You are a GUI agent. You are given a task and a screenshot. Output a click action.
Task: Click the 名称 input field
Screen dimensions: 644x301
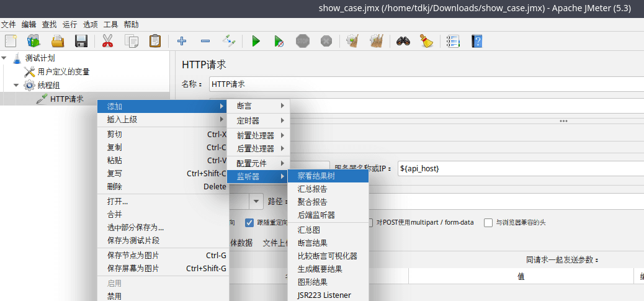click(426, 84)
